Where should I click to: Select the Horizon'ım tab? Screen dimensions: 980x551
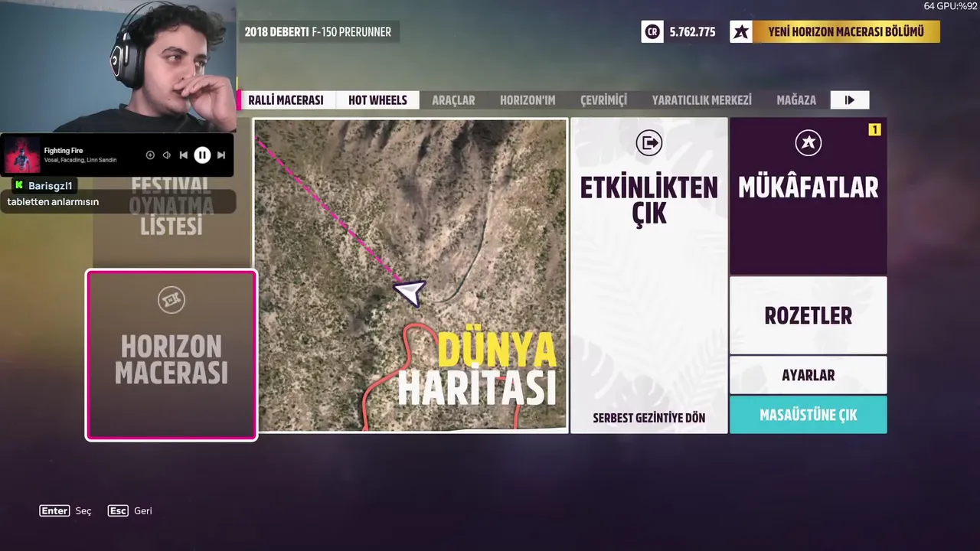click(528, 100)
